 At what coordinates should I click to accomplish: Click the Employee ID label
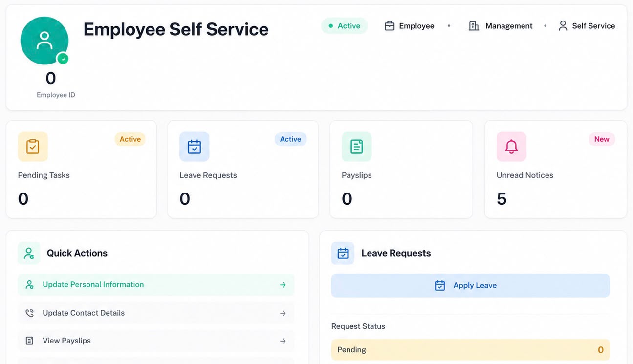tap(56, 95)
